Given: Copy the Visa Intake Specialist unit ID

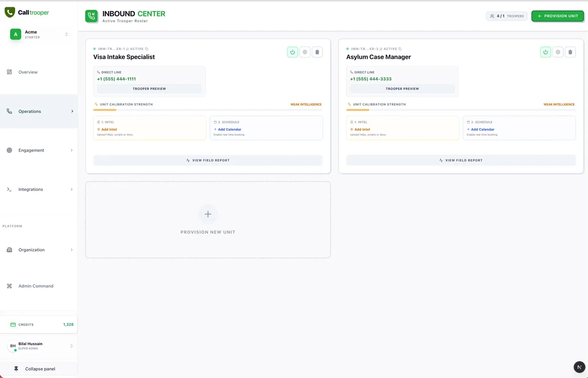Looking at the screenshot, I should [147, 49].
